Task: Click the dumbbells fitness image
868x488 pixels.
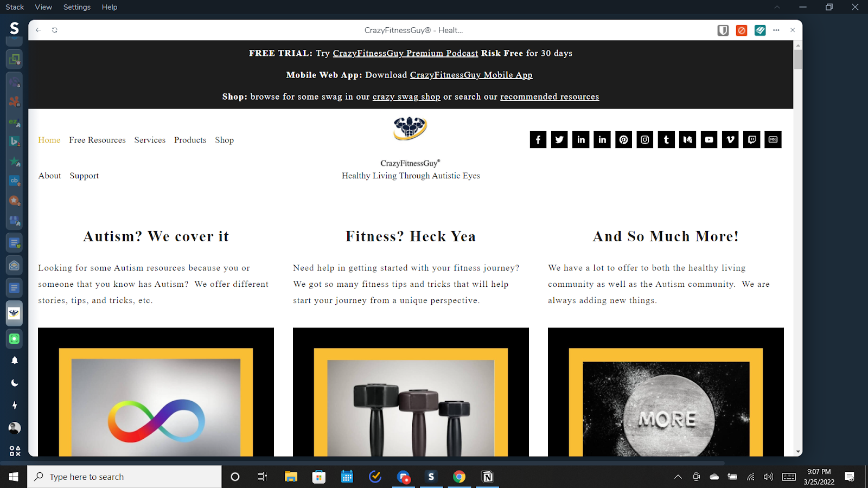Action: point(411,392)
